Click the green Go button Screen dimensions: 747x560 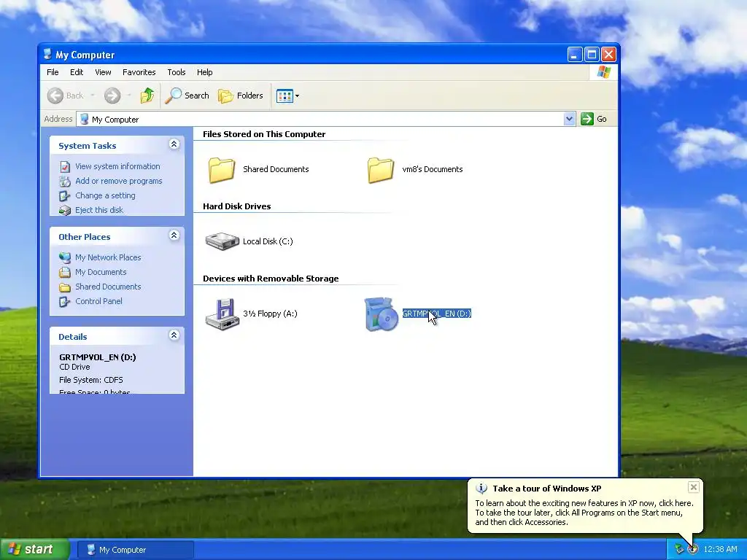click(x=594, y=119)
